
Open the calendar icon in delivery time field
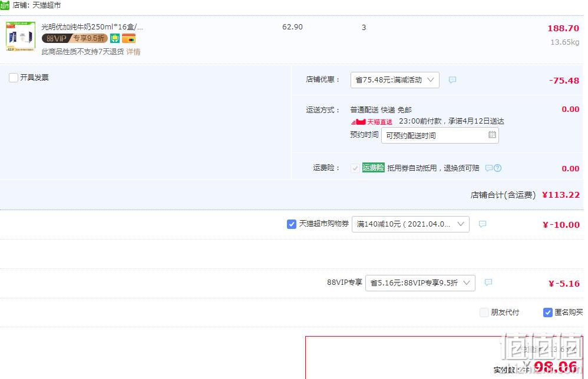coord(492,135)
